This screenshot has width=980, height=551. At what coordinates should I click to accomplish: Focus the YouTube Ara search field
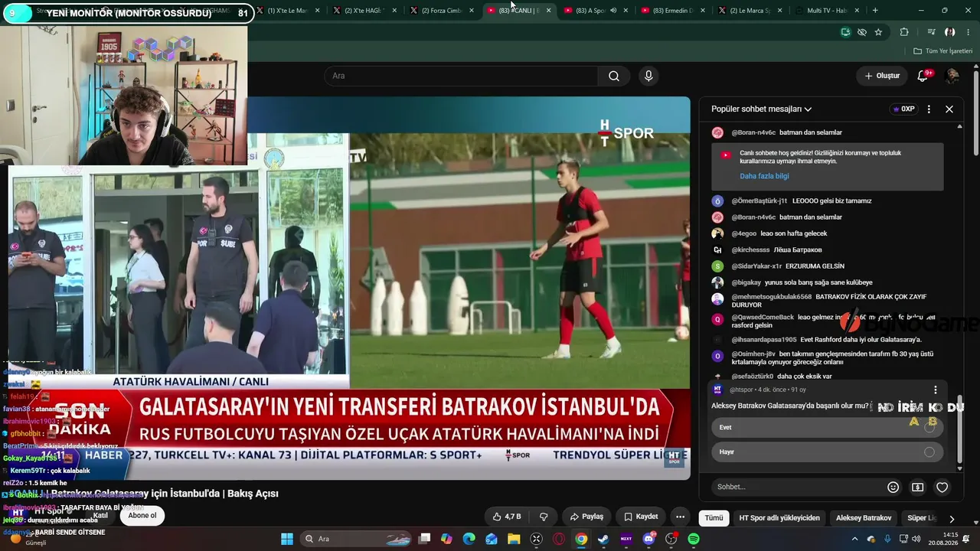461,76
